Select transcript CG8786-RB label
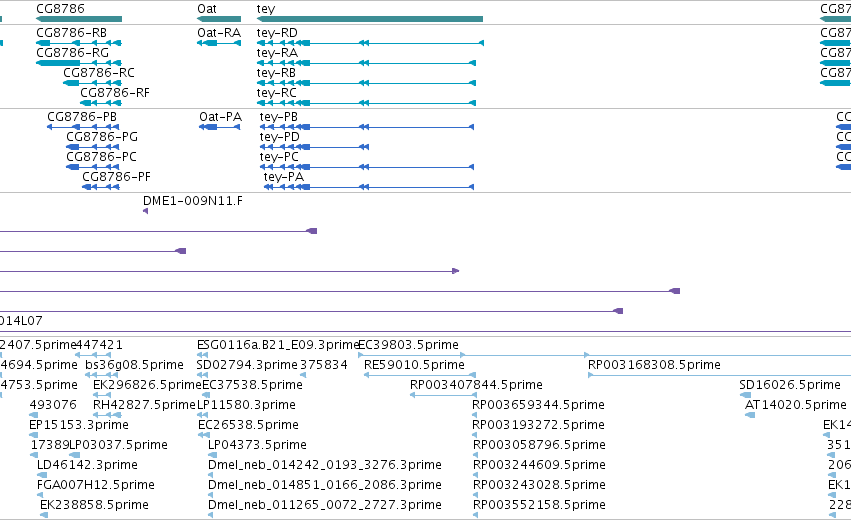The image size is (851, 520). [72, 33]
